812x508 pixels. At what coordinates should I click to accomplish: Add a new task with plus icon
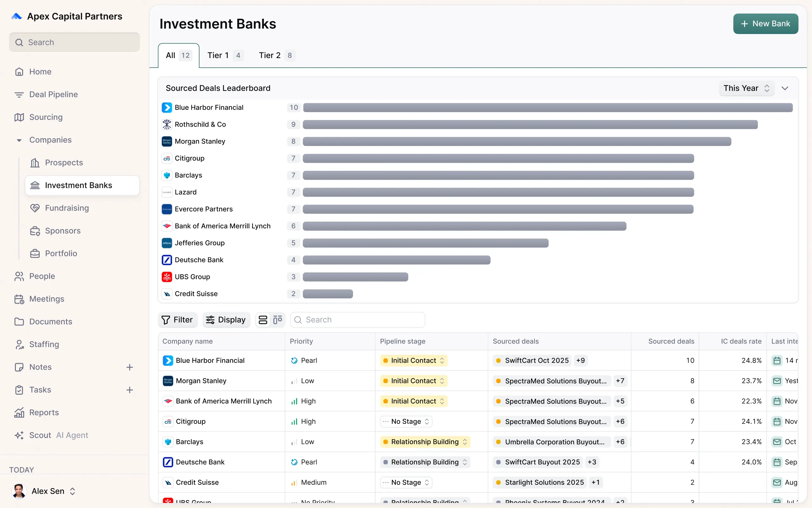tap(129, 390)
